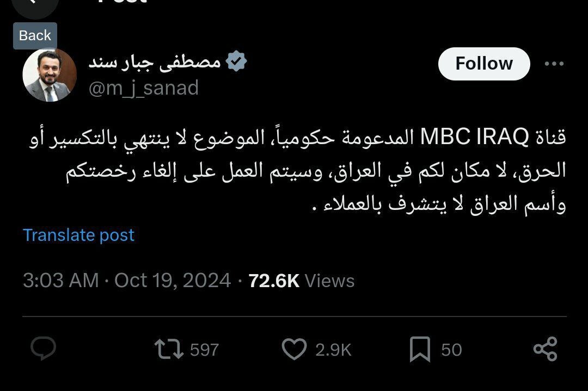
Task: Click the bookmark count showing 50
Action: coord(451,351)
